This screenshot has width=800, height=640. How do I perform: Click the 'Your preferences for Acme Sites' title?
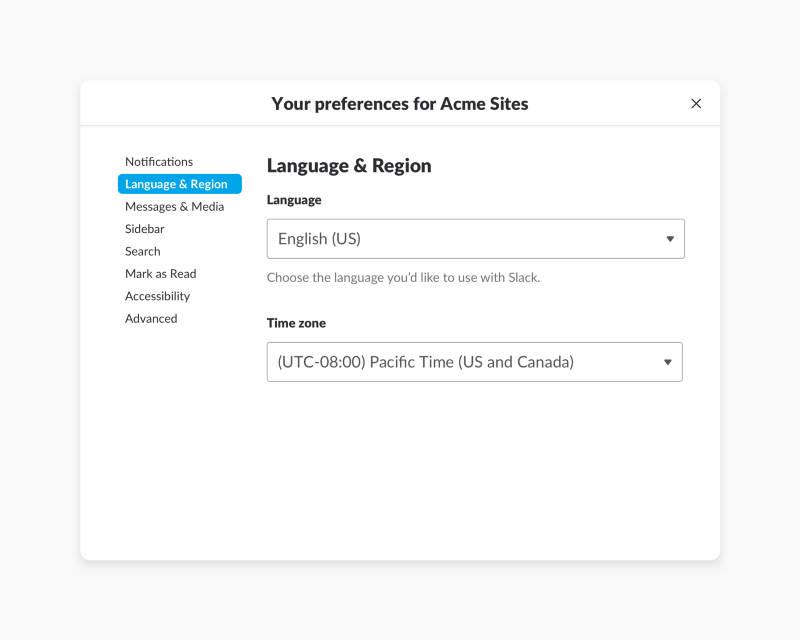(x=400, y=104)
